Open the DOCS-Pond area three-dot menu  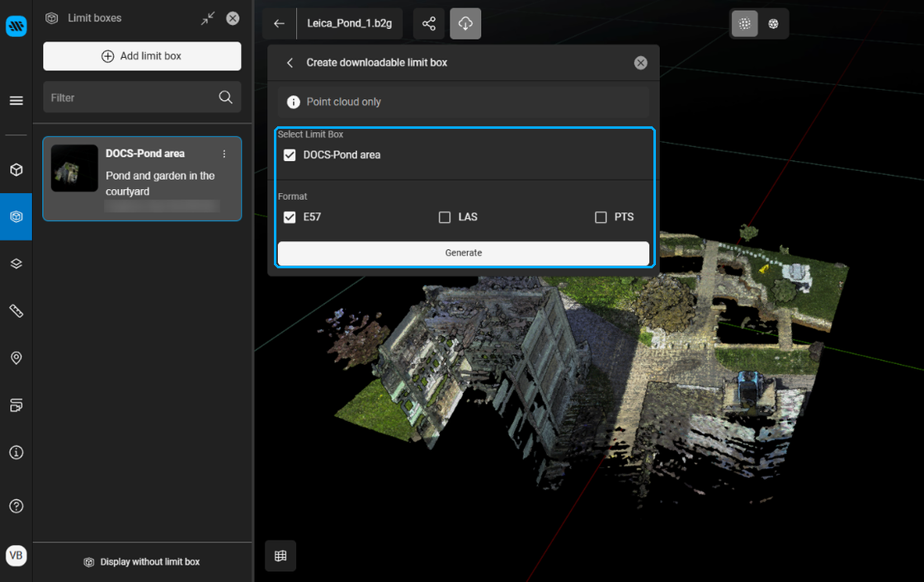coord(224,154)
